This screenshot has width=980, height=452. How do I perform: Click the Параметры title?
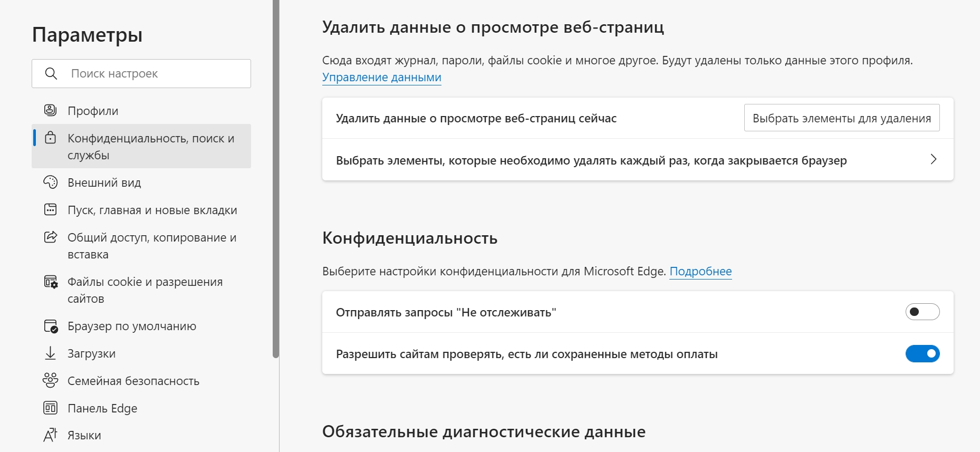(88, 35)
